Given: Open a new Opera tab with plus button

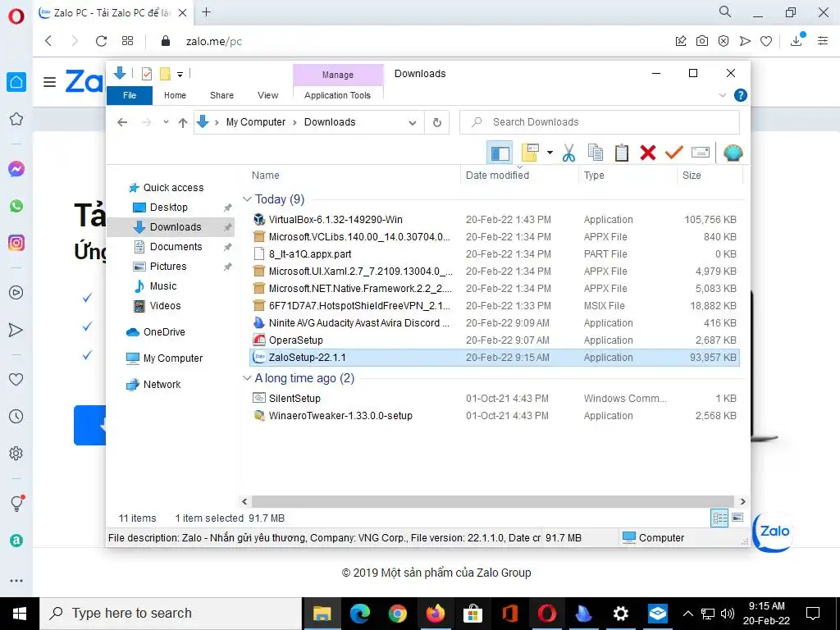Looking at the screenshot, I should coord(206,12).
